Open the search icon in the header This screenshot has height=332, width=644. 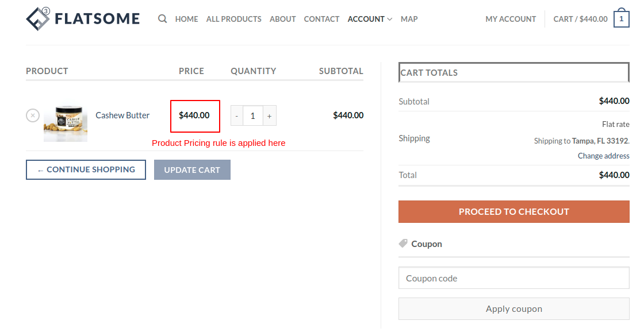click(162, 18)
